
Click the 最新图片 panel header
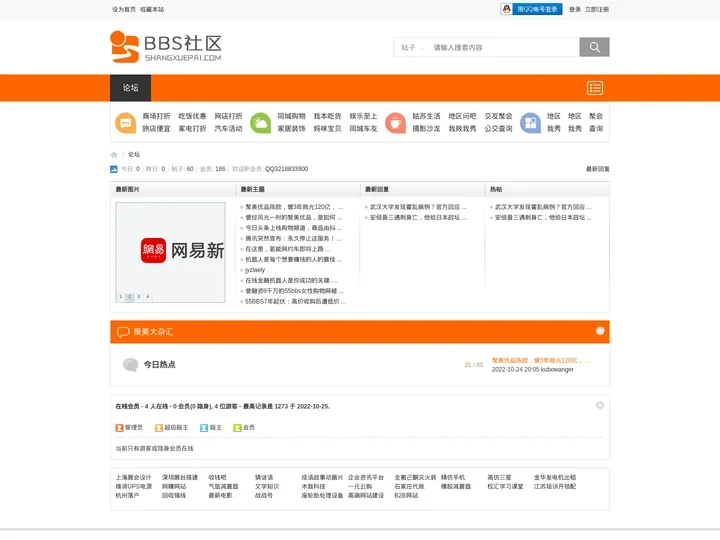(128, 189)
